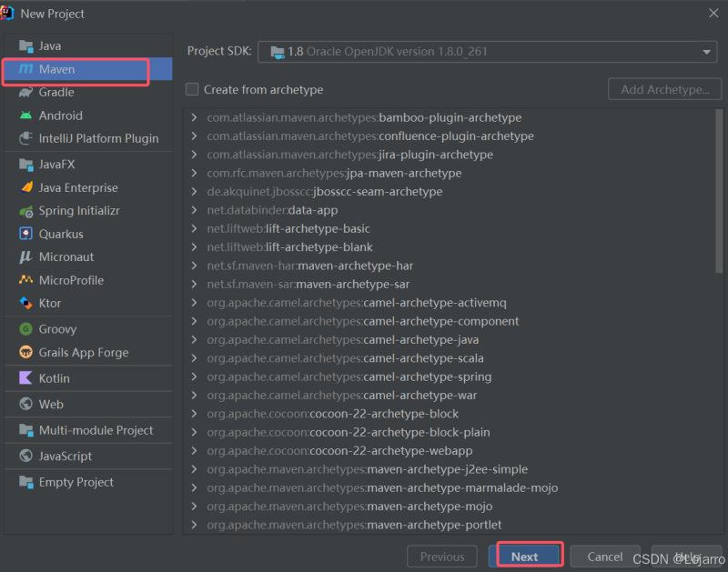Click the MicroProfile icon

click(x=26, y=280)
